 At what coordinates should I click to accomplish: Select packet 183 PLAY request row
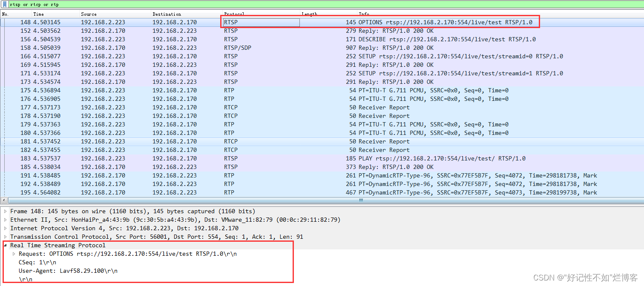click(x=322, y=158)
